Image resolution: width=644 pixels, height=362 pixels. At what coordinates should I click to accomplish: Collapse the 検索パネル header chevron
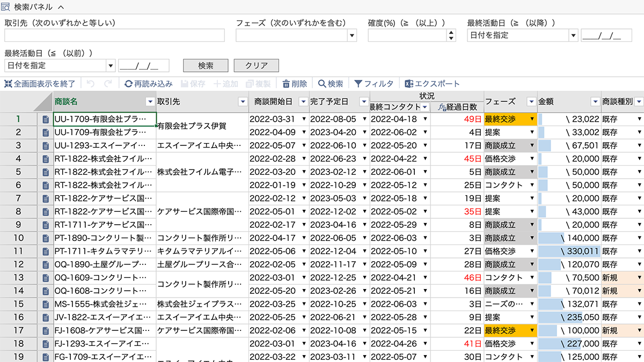click(60, 7)
